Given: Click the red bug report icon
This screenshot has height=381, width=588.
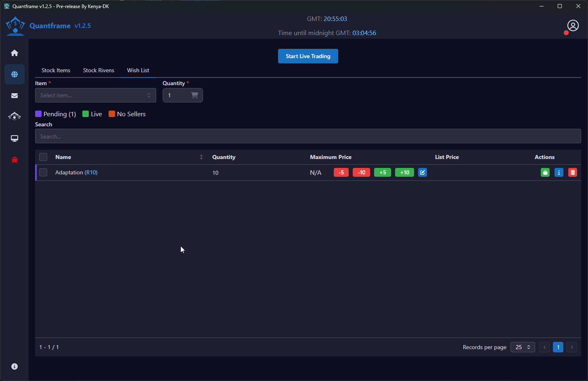Looking at the screenshot, I should pyautogui.click(x=15, y=160).
